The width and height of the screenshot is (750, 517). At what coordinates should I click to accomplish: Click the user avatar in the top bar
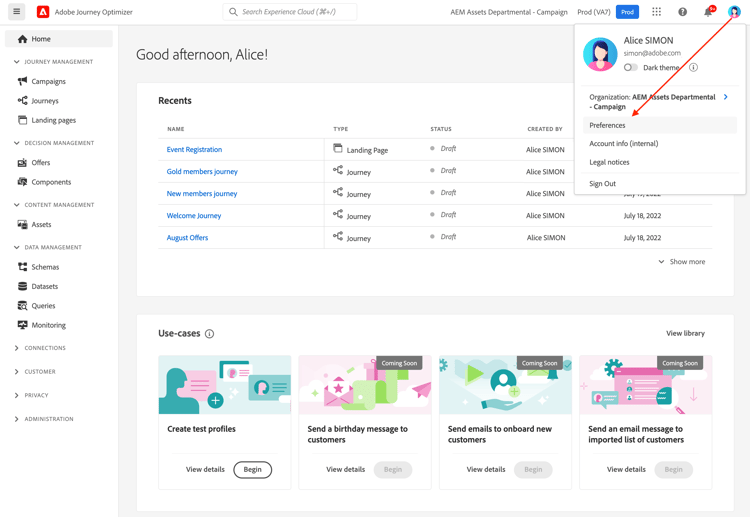click(734, 12)
